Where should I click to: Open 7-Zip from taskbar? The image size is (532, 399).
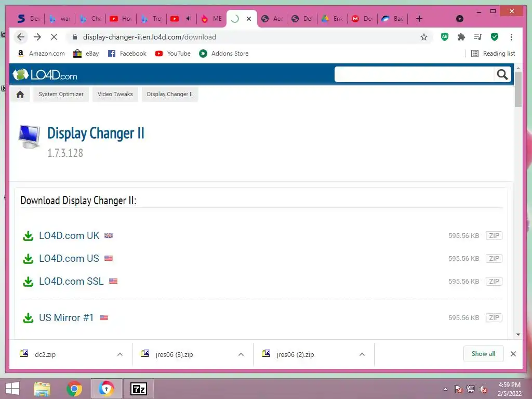(x=138, y=389)
